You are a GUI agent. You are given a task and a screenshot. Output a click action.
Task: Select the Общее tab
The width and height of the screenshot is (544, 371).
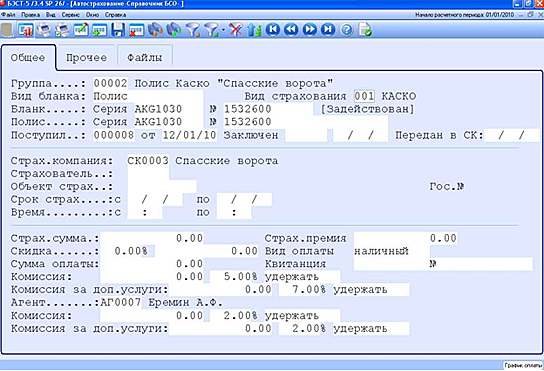tap(28, 57)
